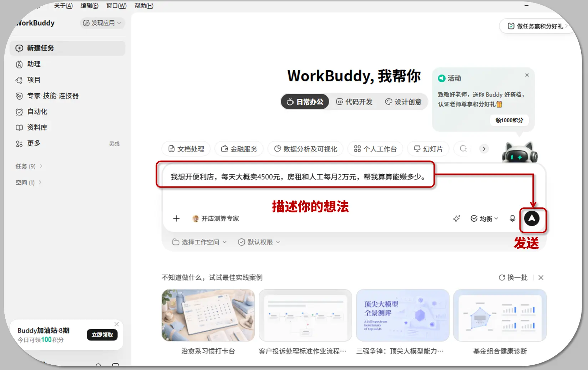588x370 pixels.
Task: Click 换一批 to refresh examples
Action: tap(513, 278)
